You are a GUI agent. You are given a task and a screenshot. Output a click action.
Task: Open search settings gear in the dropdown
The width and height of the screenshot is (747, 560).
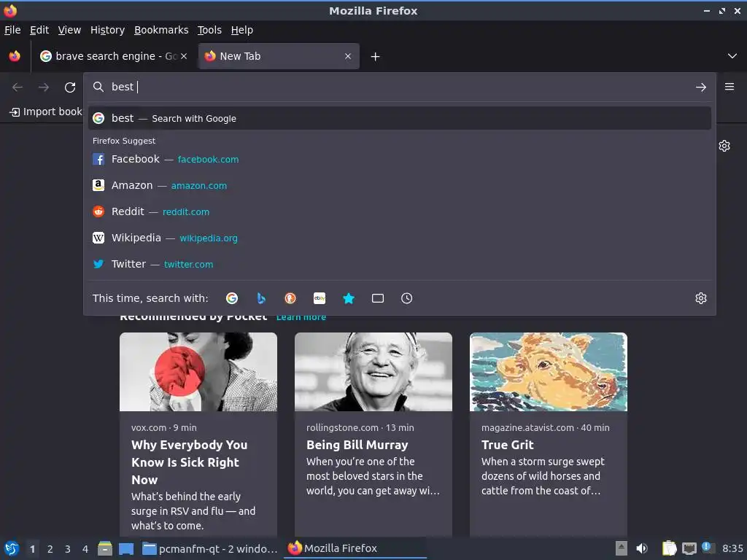pyautogui.click(x=701, y=298)
